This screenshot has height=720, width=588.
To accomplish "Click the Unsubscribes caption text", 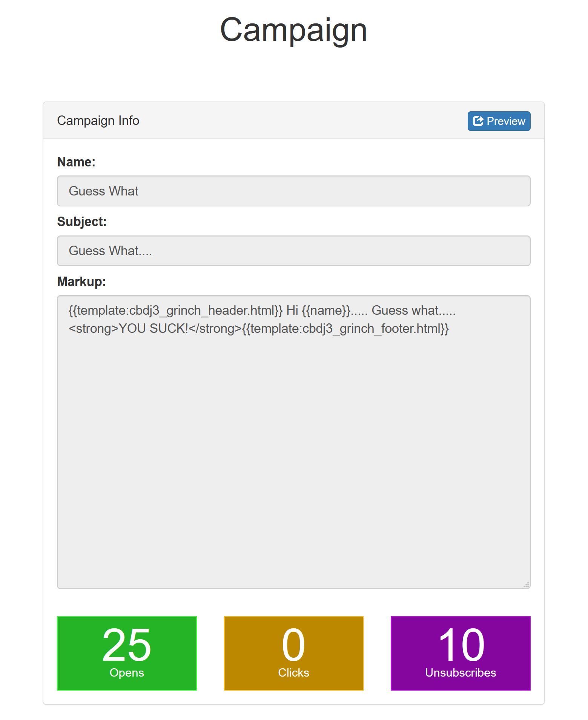I will (x=461, y=673).
